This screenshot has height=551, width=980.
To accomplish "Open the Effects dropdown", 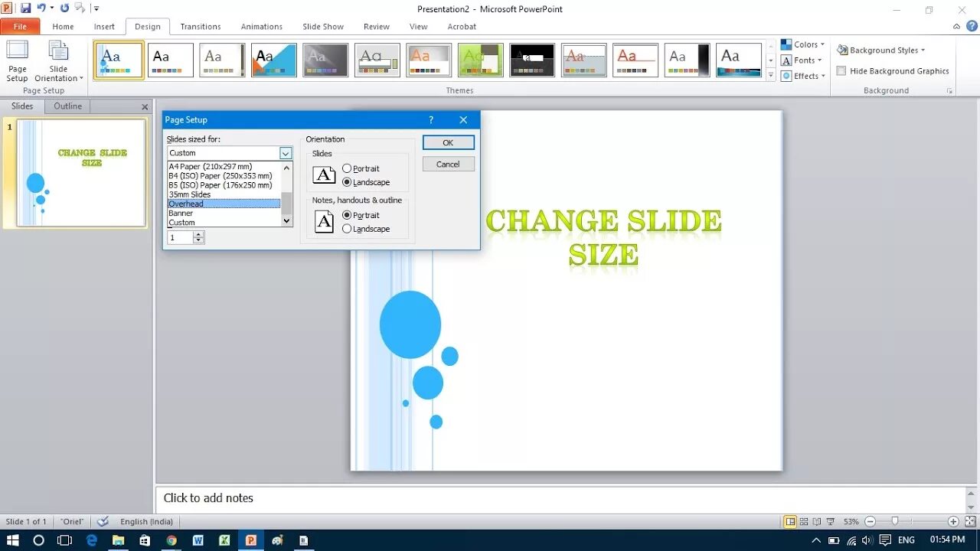I will click(x=802, y=76).
